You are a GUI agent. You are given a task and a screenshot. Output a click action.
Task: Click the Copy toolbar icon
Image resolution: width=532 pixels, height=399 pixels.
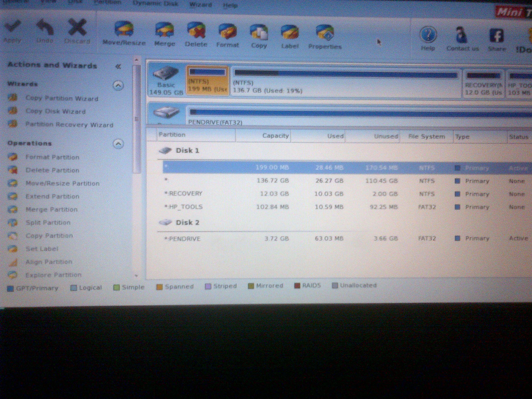tap(259, 32)
